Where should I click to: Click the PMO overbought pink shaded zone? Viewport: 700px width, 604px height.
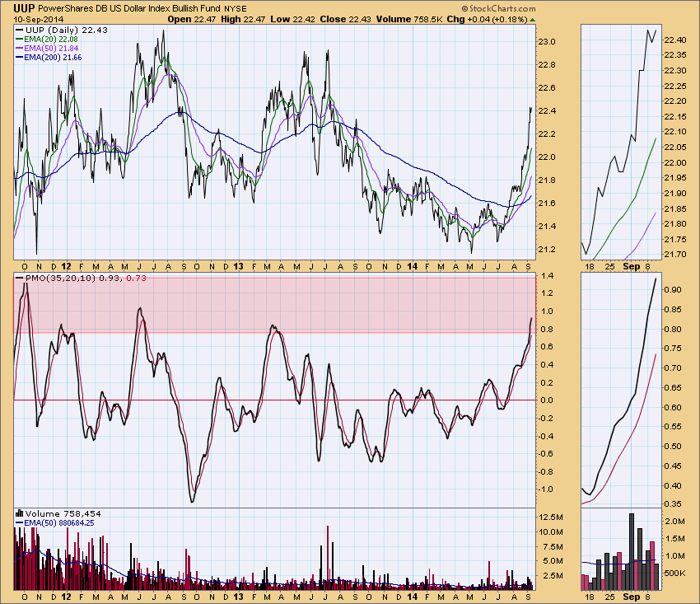point(274,305)
